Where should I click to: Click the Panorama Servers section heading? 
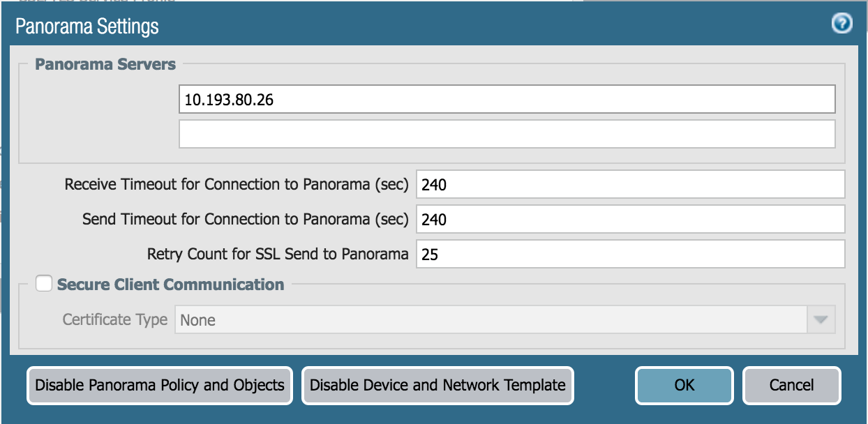point(105,65)
